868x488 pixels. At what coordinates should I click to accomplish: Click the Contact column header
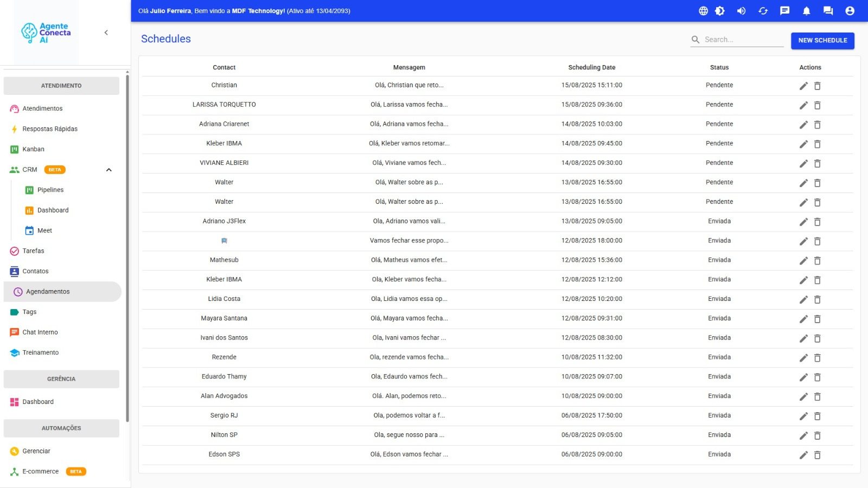coord(224,68)
